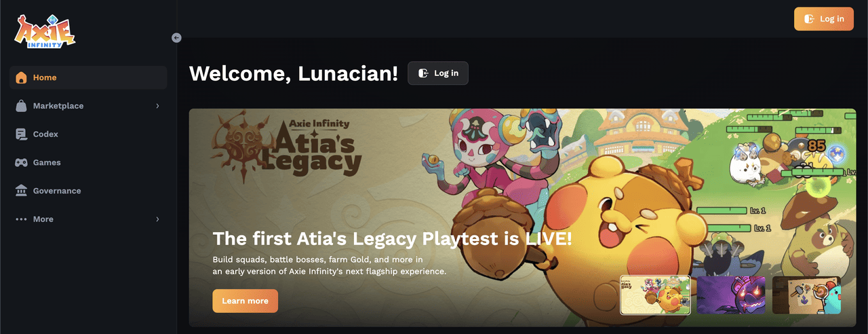868x334 pixels.
Task: Click the Home house icon in sidebar
Action: pyautogui.click(x=21, y=77)
